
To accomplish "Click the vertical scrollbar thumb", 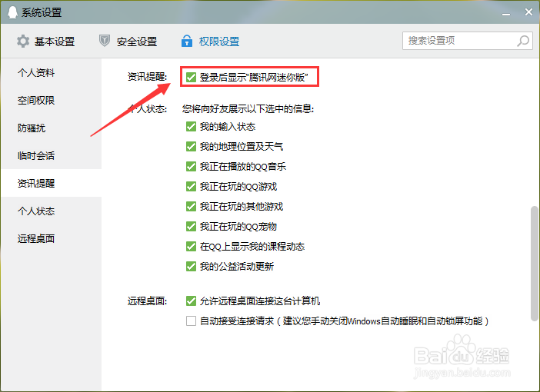I will pos(534,264).
